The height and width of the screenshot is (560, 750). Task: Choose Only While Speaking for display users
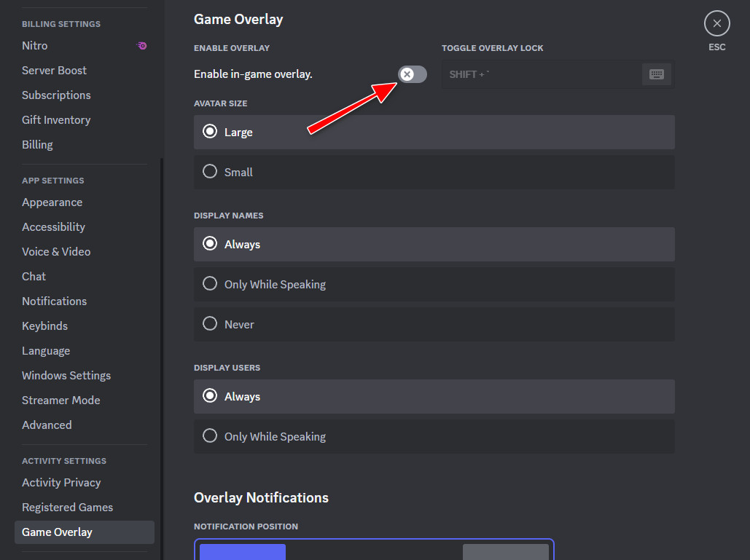click(x=211, y=436)
